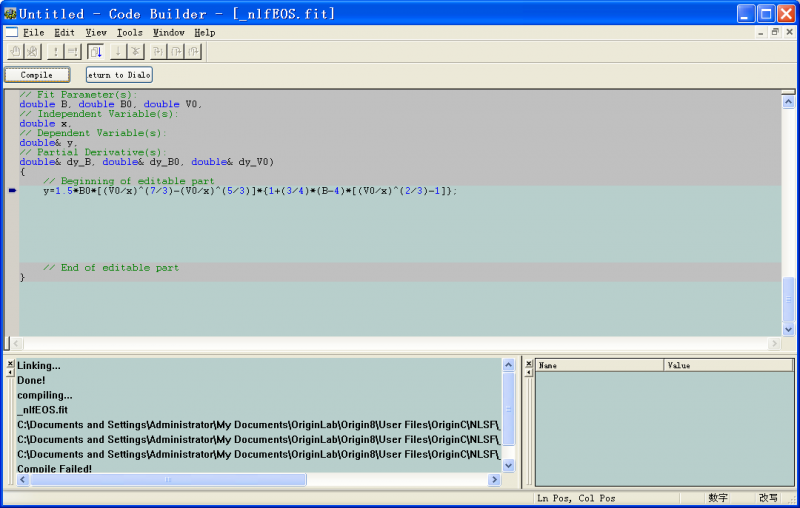Click the document icon left of File menu
The width and height of the screenshot is (800, 508).
click(x=11, y=32)
